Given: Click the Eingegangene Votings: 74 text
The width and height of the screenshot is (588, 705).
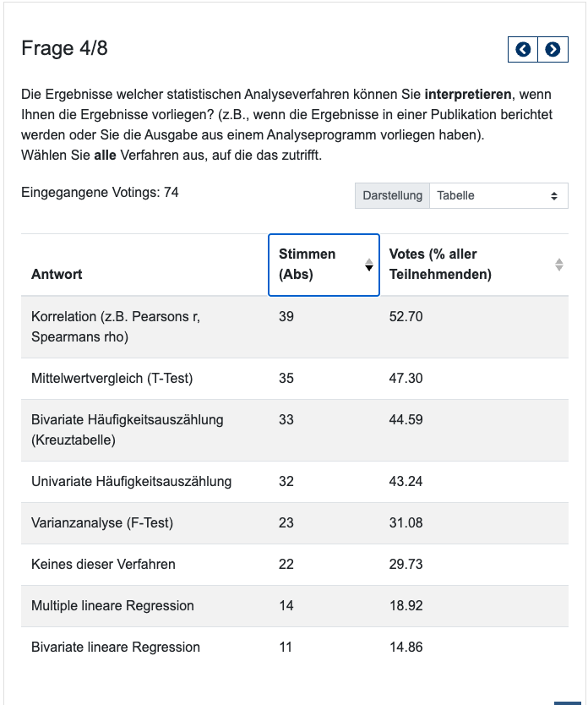Looking at the screenshot, I should click(x=100, y=192).
